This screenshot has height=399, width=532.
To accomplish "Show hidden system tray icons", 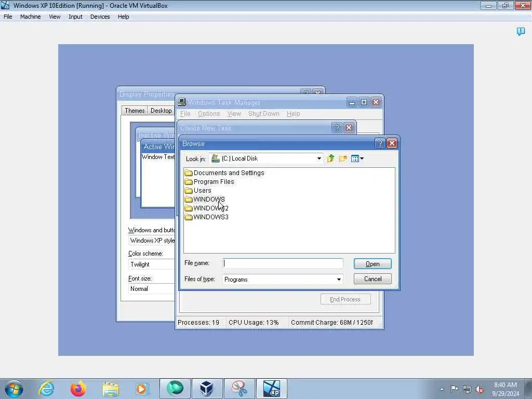I will tap(442, 389).
